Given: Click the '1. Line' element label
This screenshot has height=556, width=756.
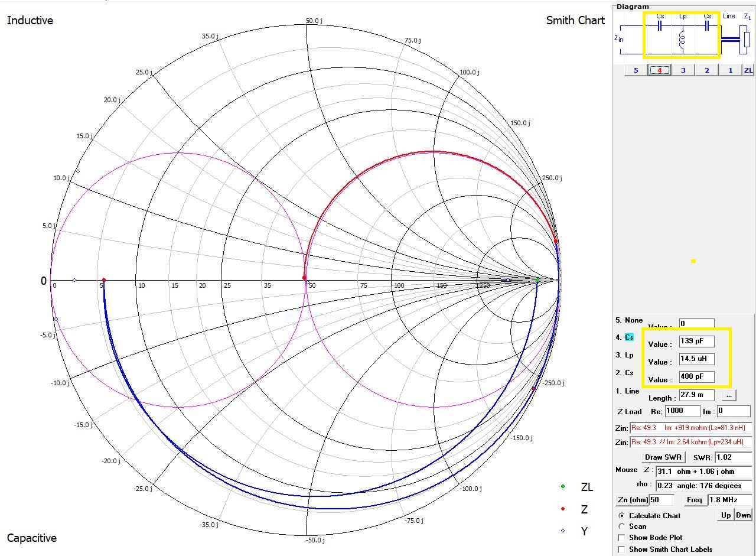Looking at the screenshot, I should tap(627, 391).
